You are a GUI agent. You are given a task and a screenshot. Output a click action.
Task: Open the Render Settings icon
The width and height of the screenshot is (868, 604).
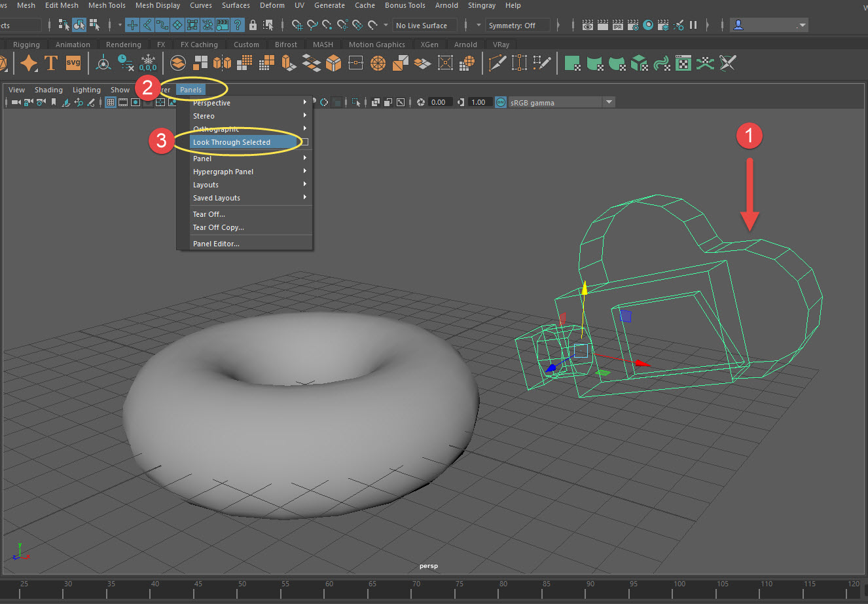pyautogui.click(x=632, y=25)
